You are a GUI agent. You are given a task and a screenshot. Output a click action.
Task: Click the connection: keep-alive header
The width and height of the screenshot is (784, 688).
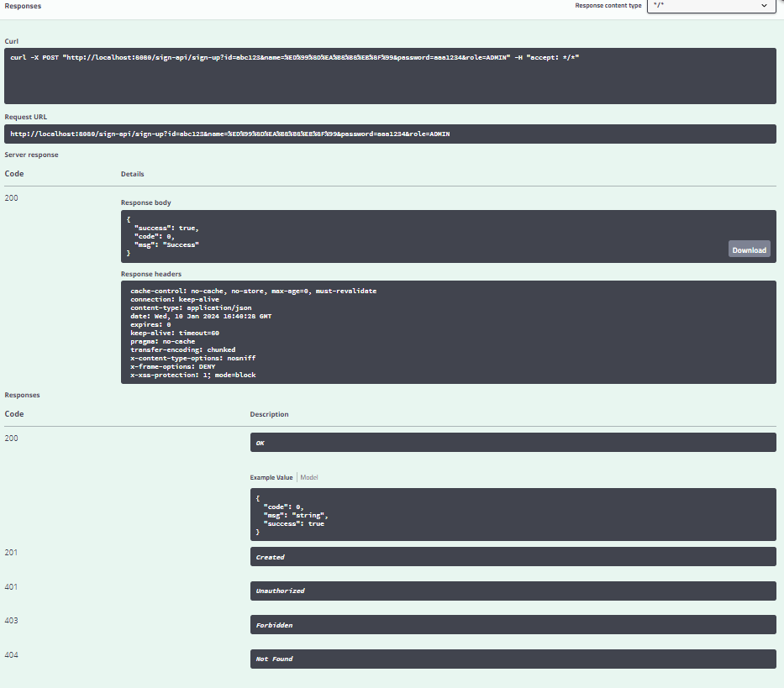pos(175,300)
